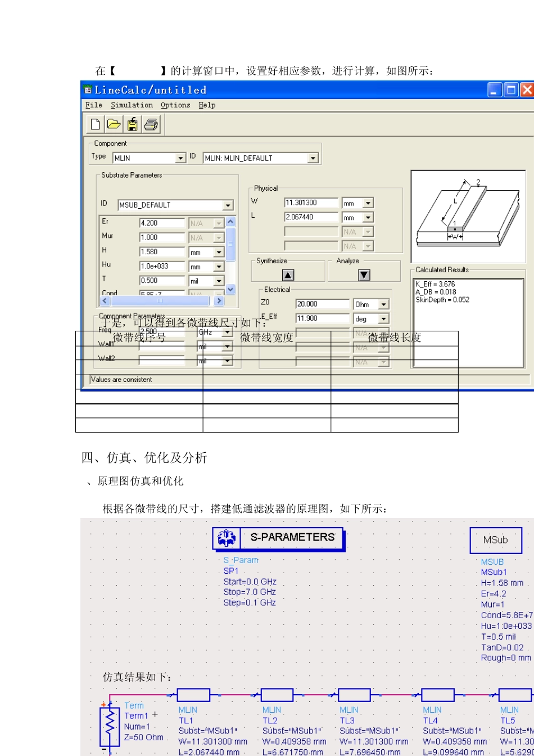The width and height of the screenshot is (534, 756).
Task: Click the Mur value field 1.000
Action: (x=162, y=238)
